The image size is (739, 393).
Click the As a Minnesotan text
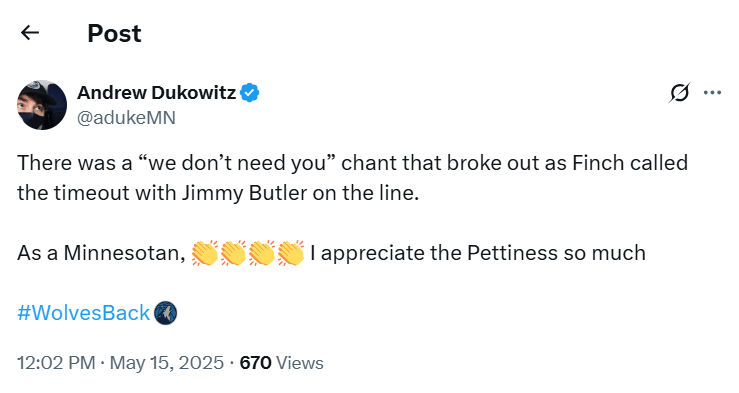(x=101, y=254)
